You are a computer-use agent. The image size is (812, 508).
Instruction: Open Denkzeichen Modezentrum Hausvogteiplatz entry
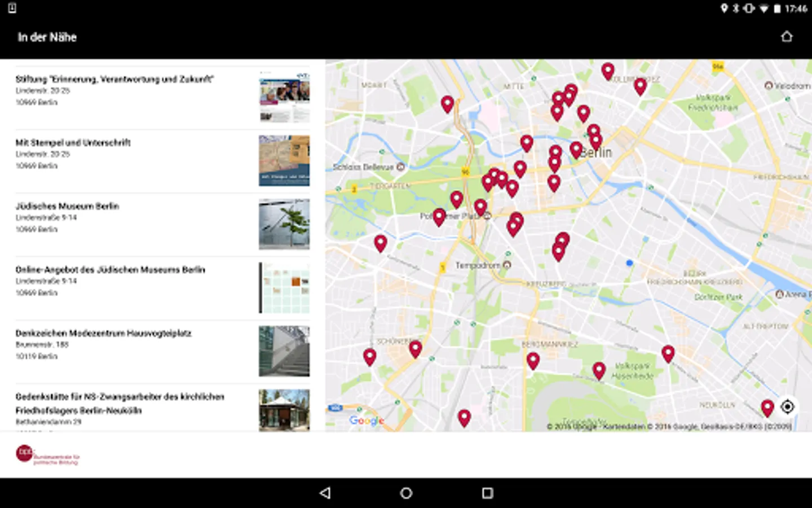click(162, 352)
